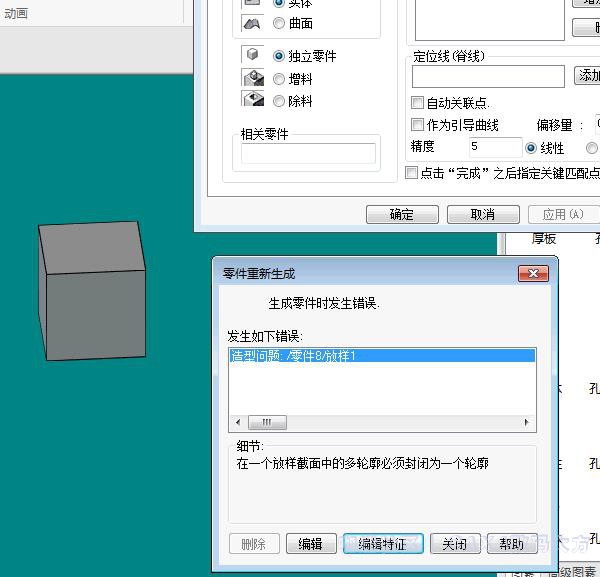Click the 编辑 button
Image resolution: width=600 pixels, height=577 pixels.
(x=311, y=544)
